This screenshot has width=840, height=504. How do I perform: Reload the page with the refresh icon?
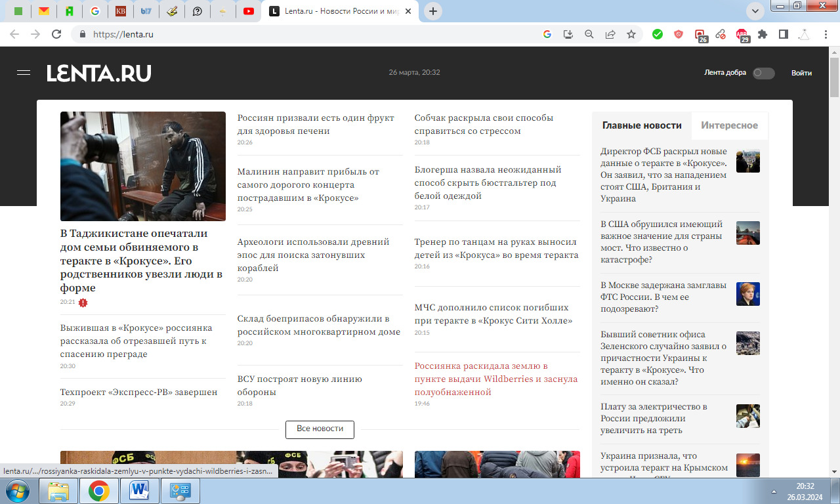[x=56, y=34]
